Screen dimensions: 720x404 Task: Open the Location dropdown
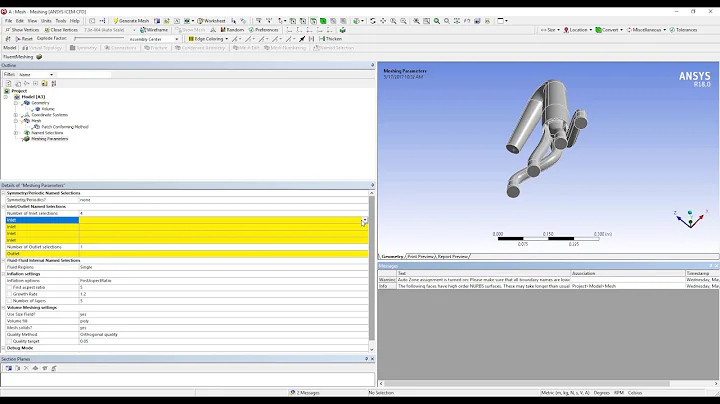578,30
